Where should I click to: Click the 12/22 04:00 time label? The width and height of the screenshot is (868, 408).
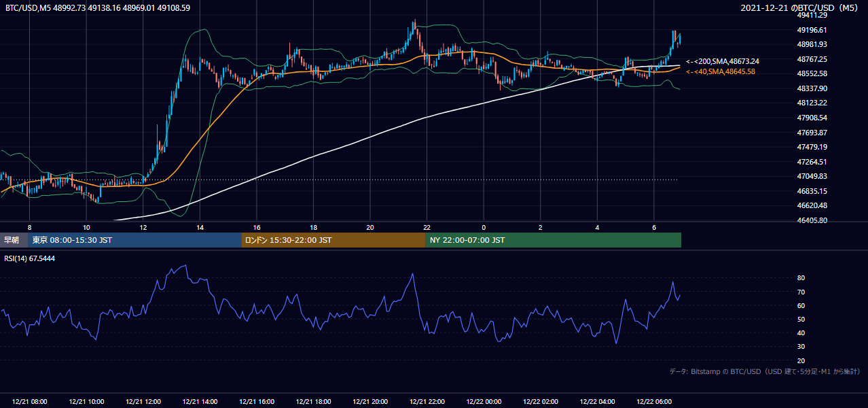597,402
